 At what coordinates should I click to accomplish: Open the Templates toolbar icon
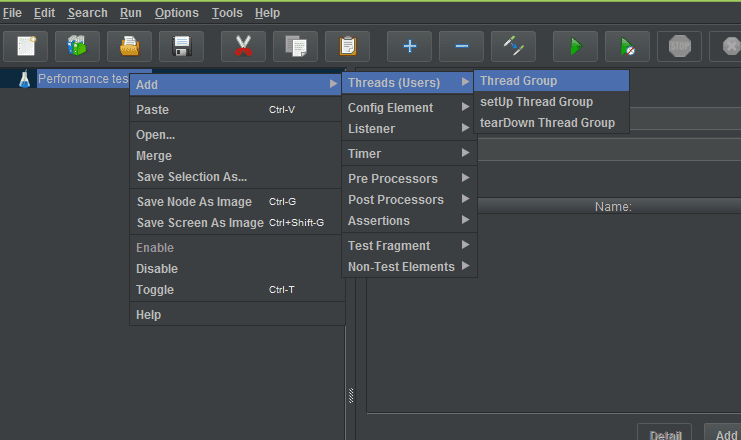click(x=77, y=46)
